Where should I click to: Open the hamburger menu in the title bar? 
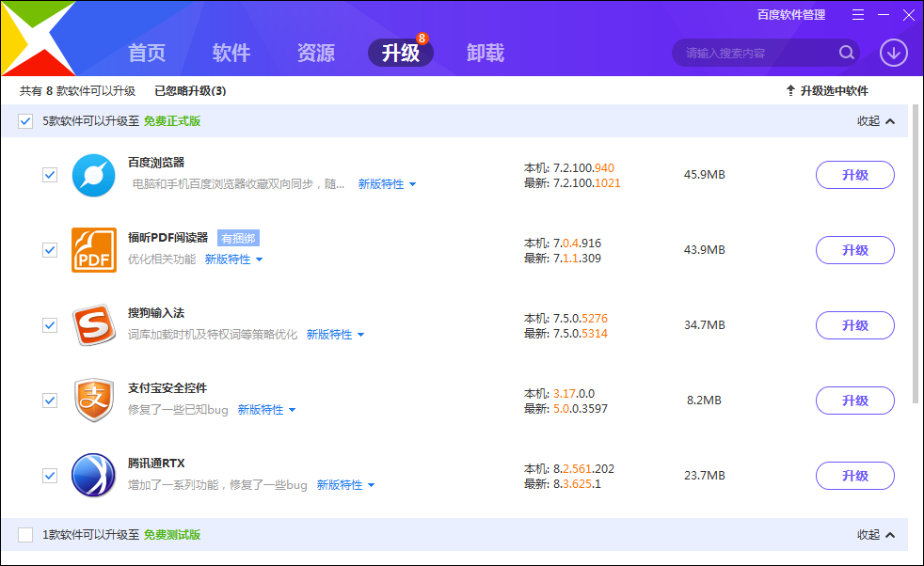point(857,14)
